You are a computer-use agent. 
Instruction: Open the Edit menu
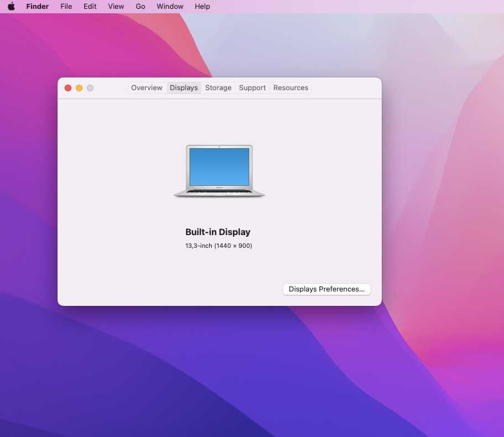90,7
